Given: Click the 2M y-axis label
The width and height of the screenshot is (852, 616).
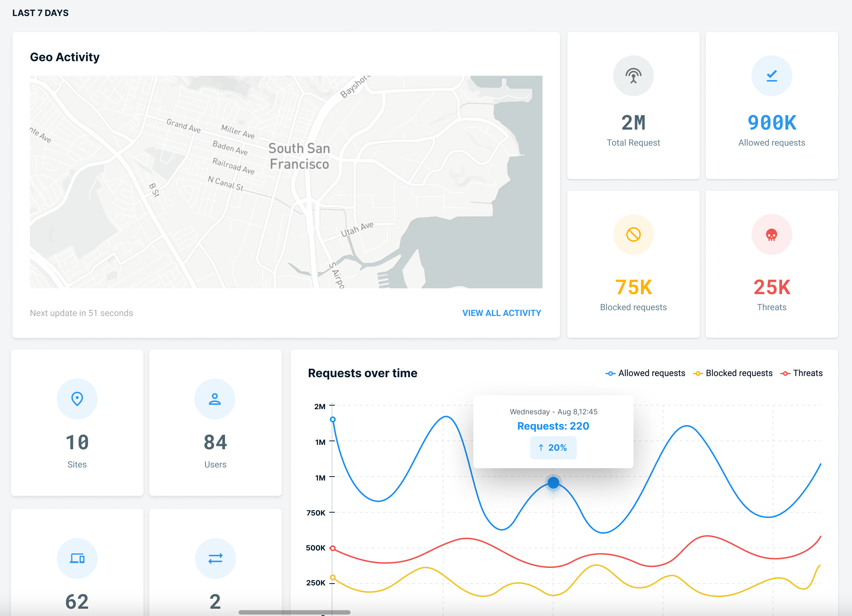Looking at the screenshot, I should (x=320, y=406).
